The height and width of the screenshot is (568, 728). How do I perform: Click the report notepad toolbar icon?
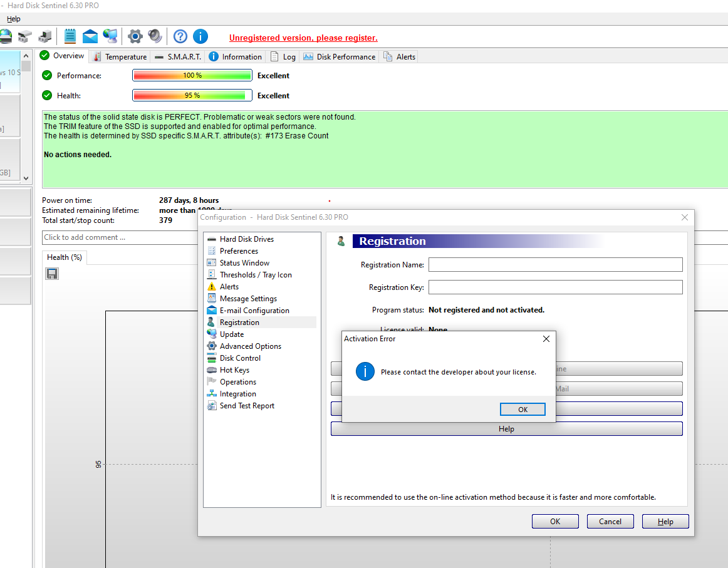[70, 36]
